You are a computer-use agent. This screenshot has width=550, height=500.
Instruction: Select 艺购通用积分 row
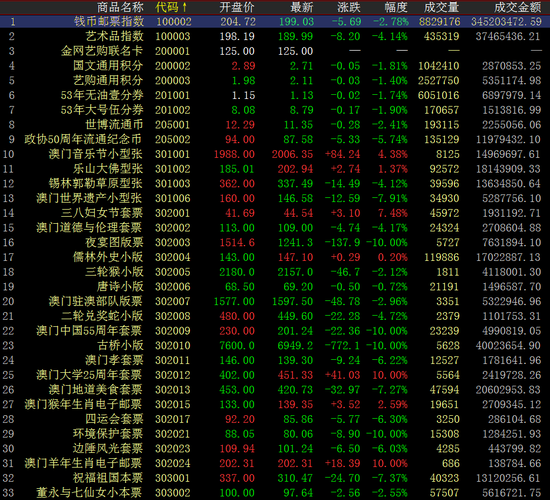275,81
